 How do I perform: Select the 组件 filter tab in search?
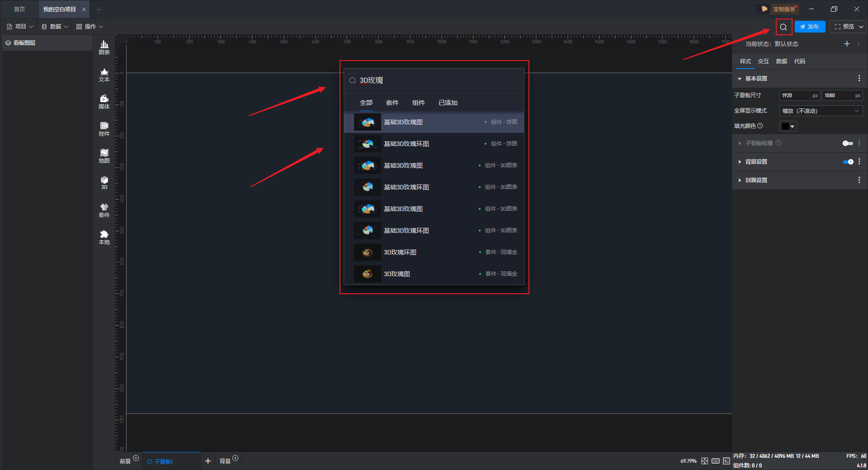419,103
